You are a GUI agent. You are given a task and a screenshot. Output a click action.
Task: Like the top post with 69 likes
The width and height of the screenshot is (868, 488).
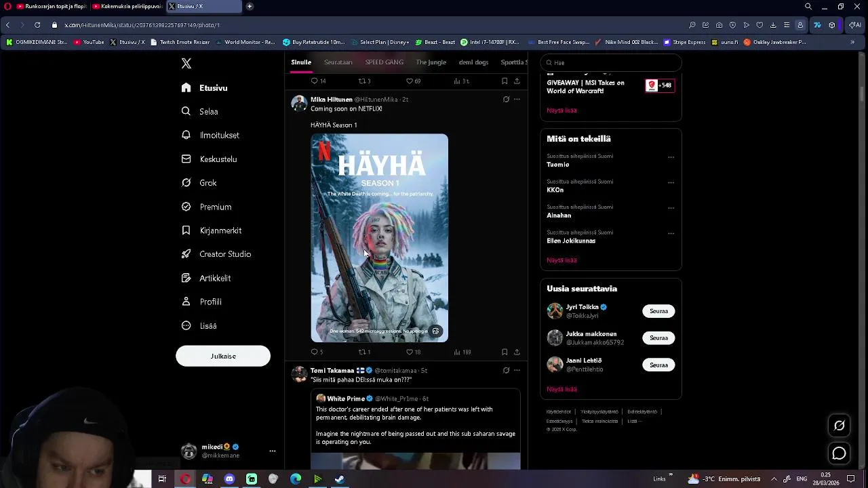pyautogui.click(x=413, y=81)
